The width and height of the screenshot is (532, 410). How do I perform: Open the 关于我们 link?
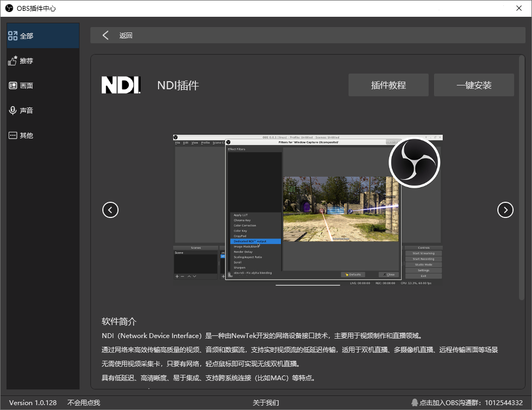[x=266, y=402]
